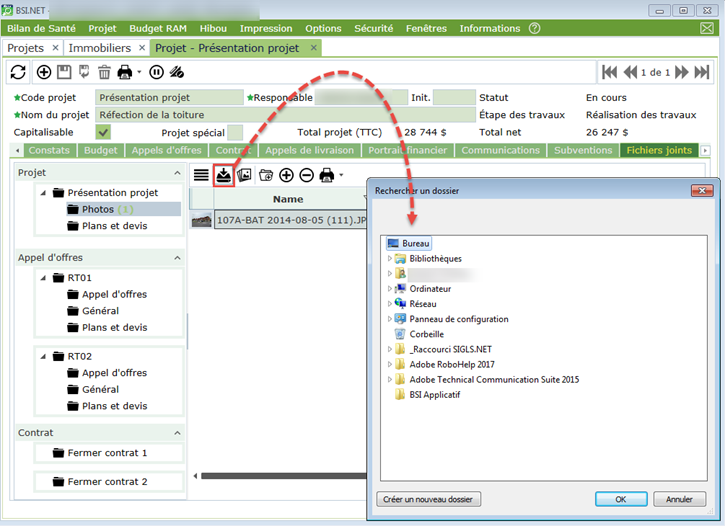The height and width of the screenshot is (526, 725).
Task: Toggle the Capitalisable checkbox
Action: click(103, 132)
